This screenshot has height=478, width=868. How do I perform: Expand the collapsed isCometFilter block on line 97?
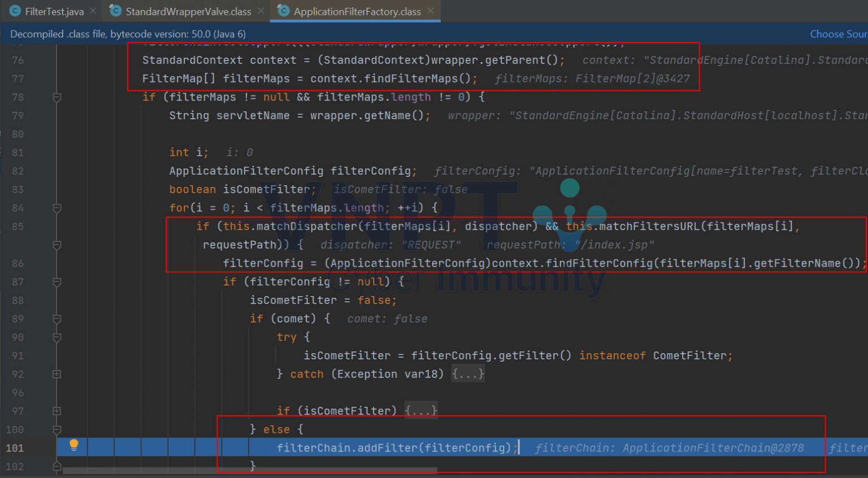point(420,411)
